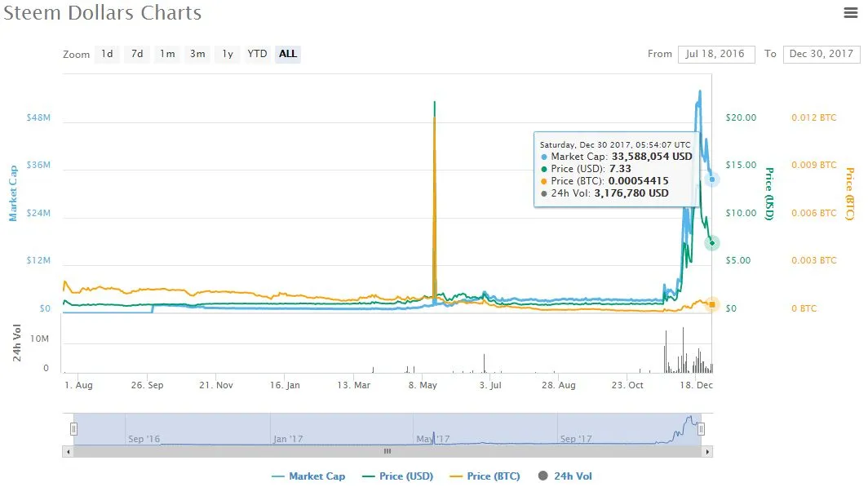Click the orange Price BTC point marker
Viewport: 868px width, 487px height.
point(712,304)
